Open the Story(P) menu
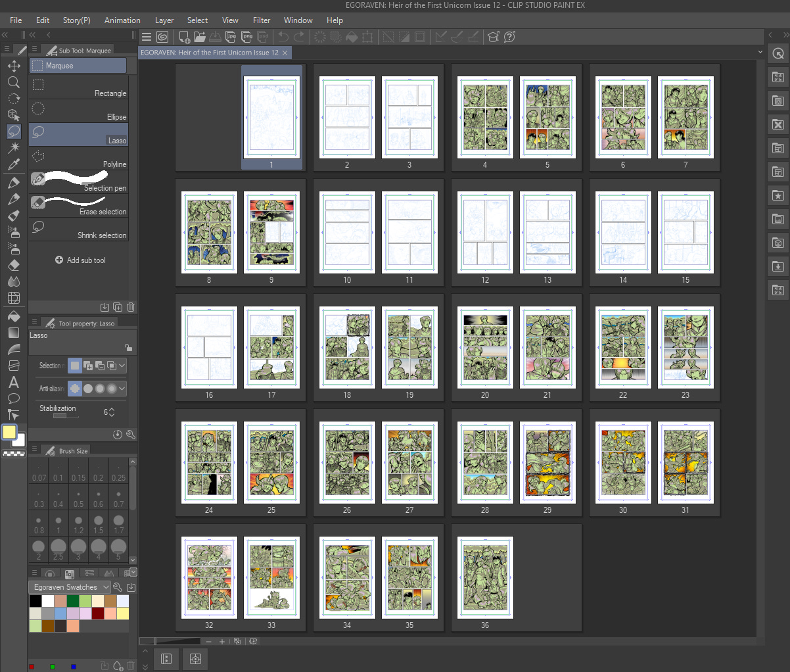 click(x=77, y=20)
